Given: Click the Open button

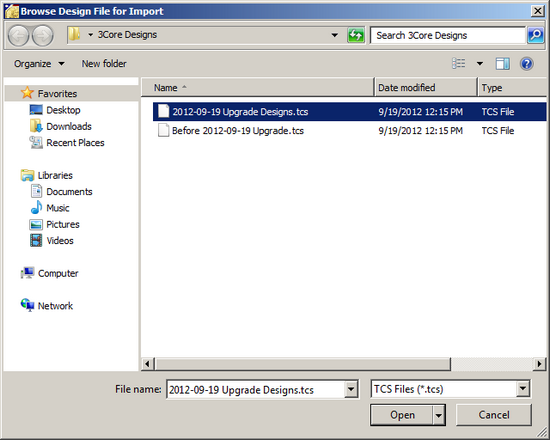Looking at the screenshot, I should click(x=402, y=415).
